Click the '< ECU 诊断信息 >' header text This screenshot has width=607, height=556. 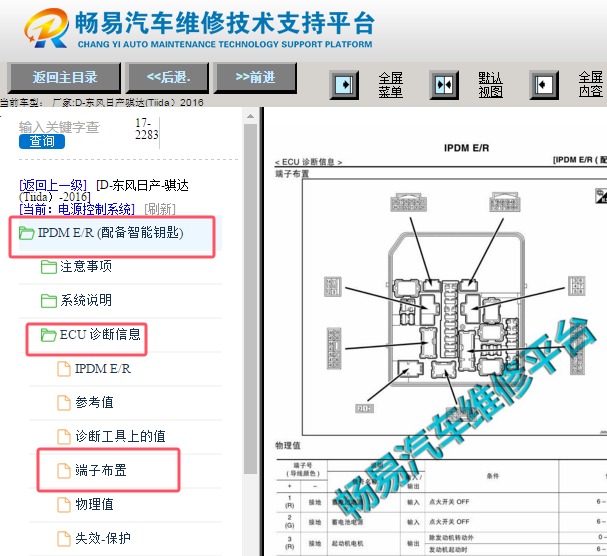308,162
